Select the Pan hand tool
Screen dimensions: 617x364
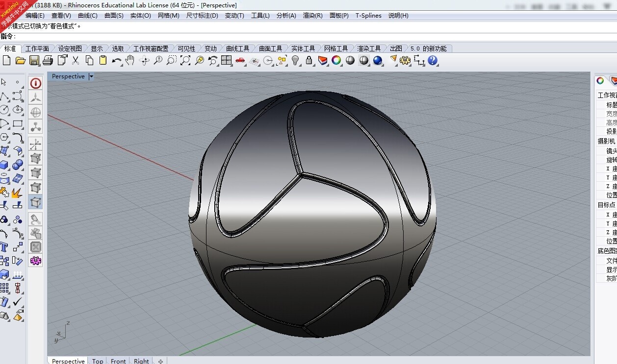point(130,60)
